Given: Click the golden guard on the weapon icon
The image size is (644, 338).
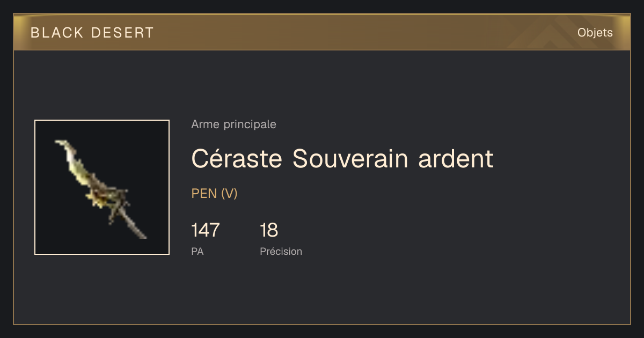Looking at the screenshot, I should pyautogui.click(x=100, y=199).
